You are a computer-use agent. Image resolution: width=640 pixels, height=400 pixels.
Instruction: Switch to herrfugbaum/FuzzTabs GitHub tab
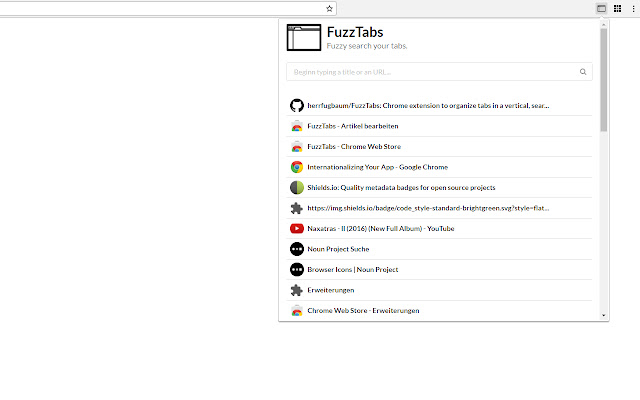point(439,105)
